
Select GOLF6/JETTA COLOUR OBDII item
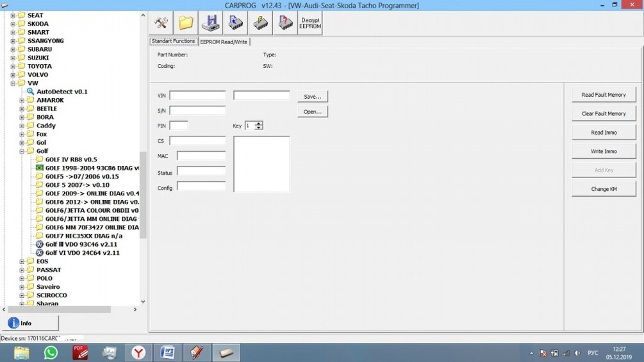click(x=92, y=211)
